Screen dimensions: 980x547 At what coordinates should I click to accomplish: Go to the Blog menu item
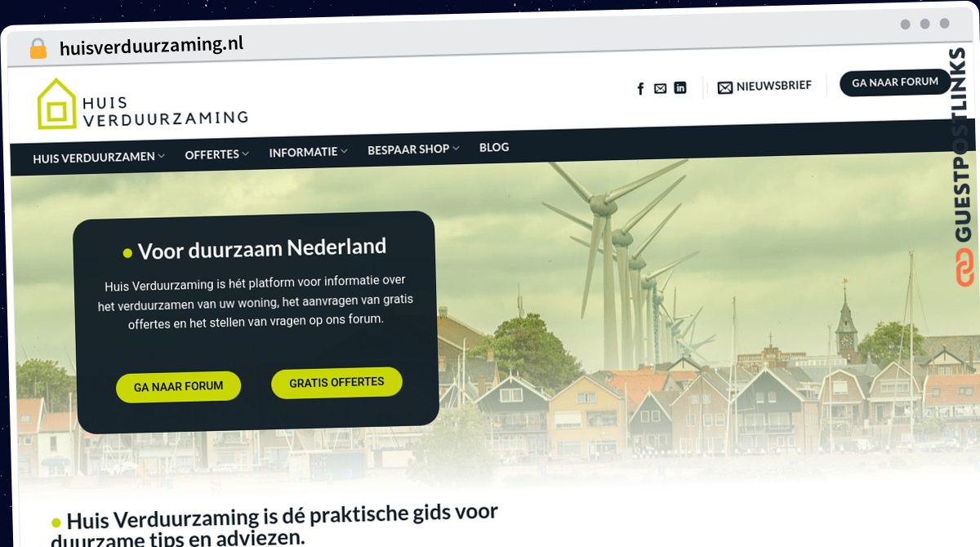(494, 147)
